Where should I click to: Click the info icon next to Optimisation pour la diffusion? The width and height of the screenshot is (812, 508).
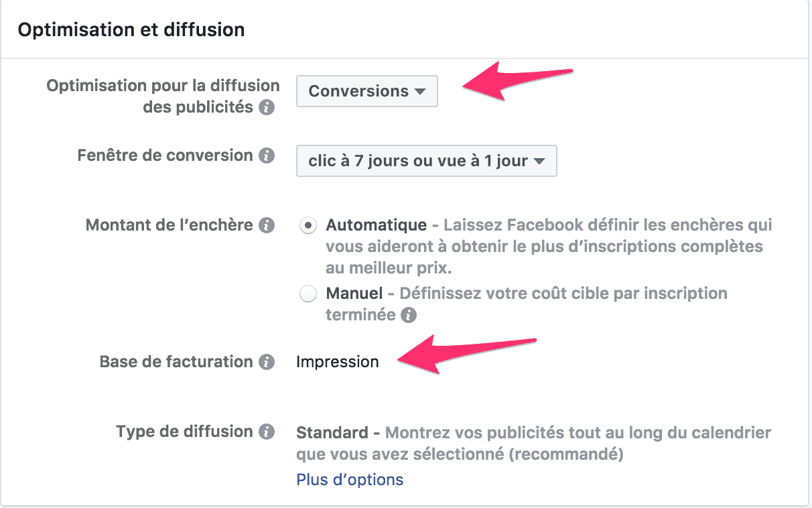pyautogui.click(x=268, y=107)
